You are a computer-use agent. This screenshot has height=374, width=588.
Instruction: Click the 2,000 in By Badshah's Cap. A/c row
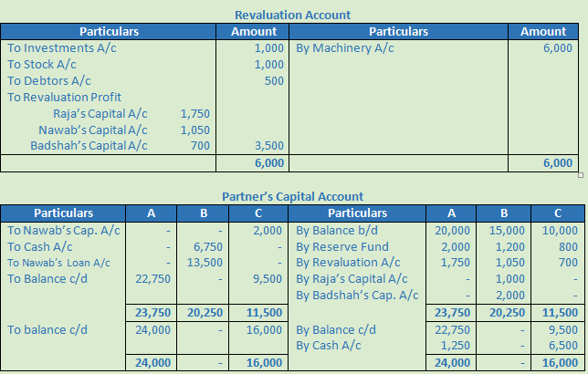(x=510, y=296)
